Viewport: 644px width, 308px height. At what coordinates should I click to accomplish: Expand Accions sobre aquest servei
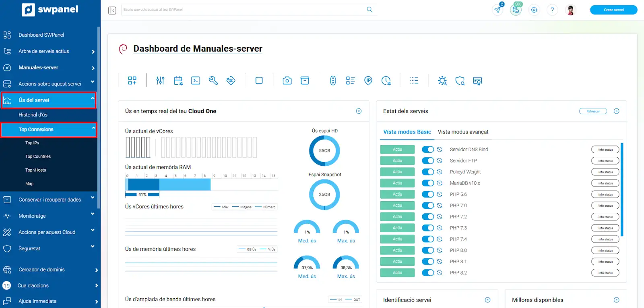click(x=93, y=82)
